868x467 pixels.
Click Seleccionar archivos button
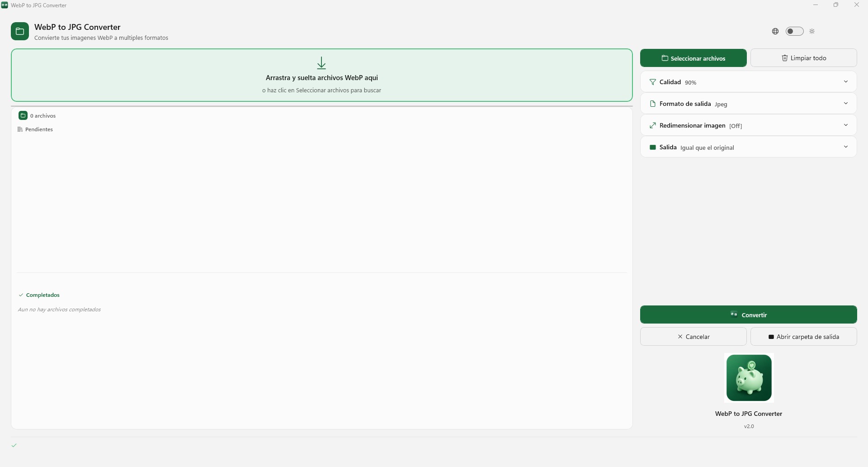tap(693, 58)
